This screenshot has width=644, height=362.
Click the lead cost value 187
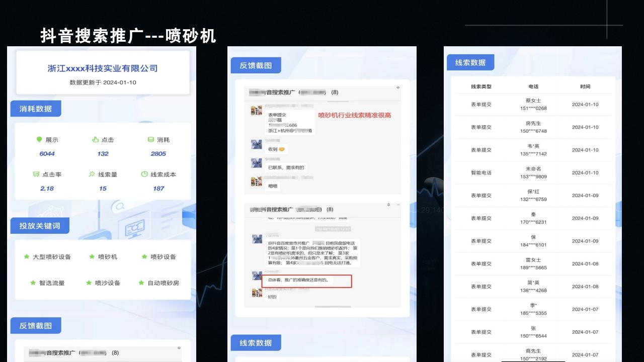pyautogui.click(x=158, y=189)
